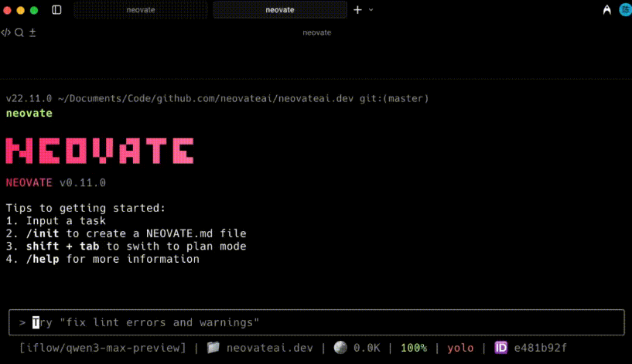Click the A-shaped icon near the avatar
632x364 pixels.
tap(607, 10)
